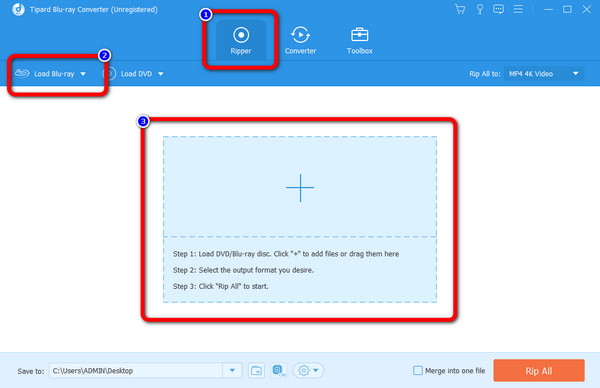Open the hamburger menu icon
The height and width of the screenshot is (388, 600).
point(518,9)
